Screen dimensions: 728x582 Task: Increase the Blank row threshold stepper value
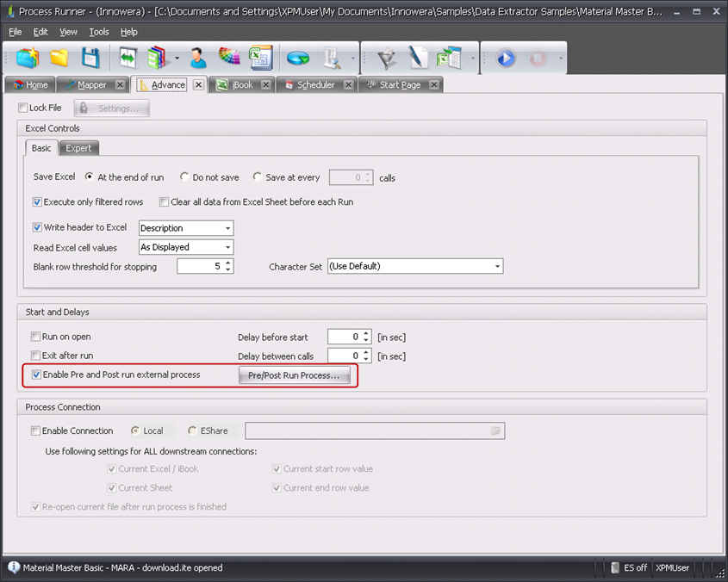[x=227, y=263]
